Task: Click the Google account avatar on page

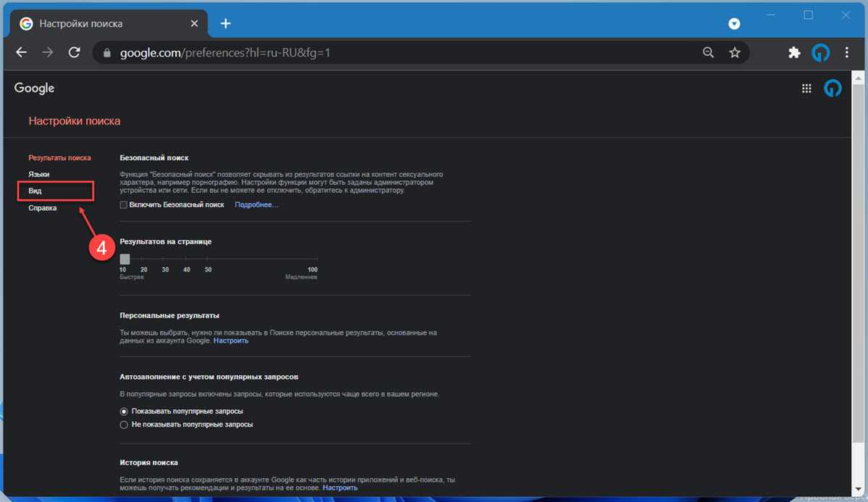Action: coord(833,88)
